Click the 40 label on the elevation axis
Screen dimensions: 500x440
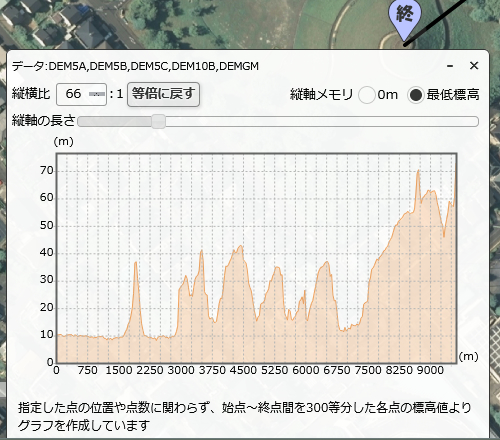(x=46, y=253)
